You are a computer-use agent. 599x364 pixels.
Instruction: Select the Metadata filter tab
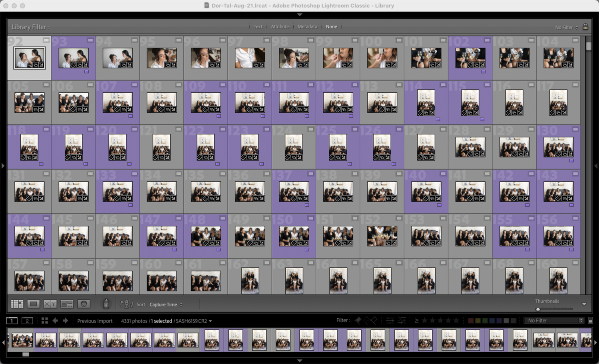(x=307, y=27)
